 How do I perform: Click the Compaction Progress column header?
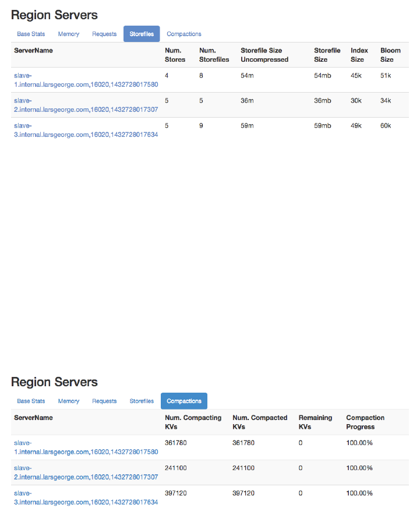(x=365, y=422)
